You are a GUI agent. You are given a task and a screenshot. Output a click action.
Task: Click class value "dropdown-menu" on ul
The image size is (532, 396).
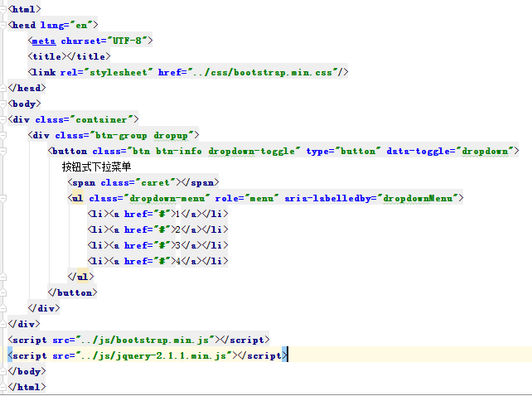point(167,198)
